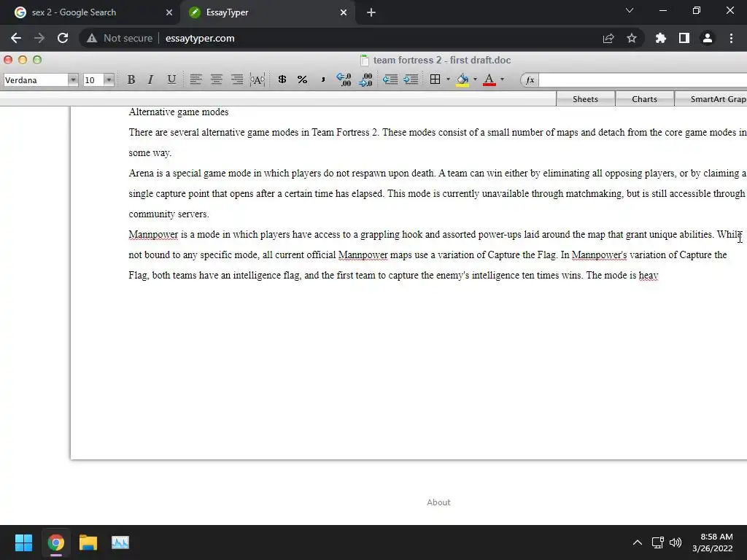
Task: Click the red close dot of document window
Action: [x=8, y=60]
